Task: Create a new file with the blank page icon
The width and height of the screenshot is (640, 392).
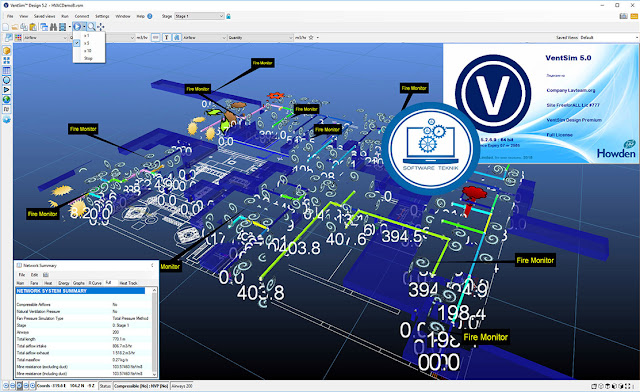Action: (x=6, y=27)
